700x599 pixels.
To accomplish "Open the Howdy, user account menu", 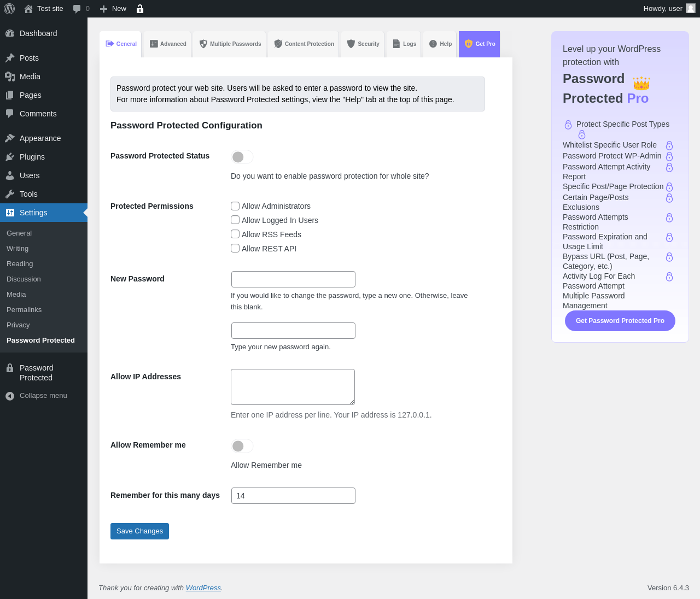I will [663, 9].
